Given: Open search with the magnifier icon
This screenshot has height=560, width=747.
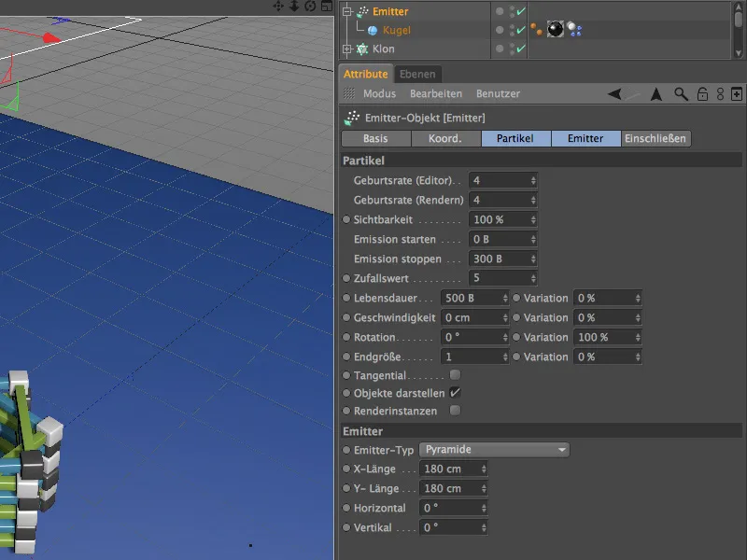Looking at the screenshot, I should tap(681, 94).
